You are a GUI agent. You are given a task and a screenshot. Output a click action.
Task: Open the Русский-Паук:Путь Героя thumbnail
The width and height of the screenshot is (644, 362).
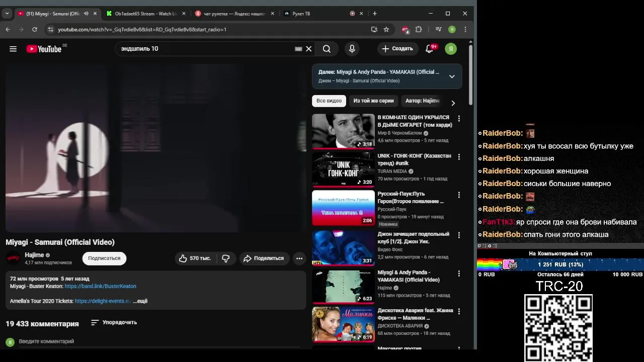click(343, 208)
